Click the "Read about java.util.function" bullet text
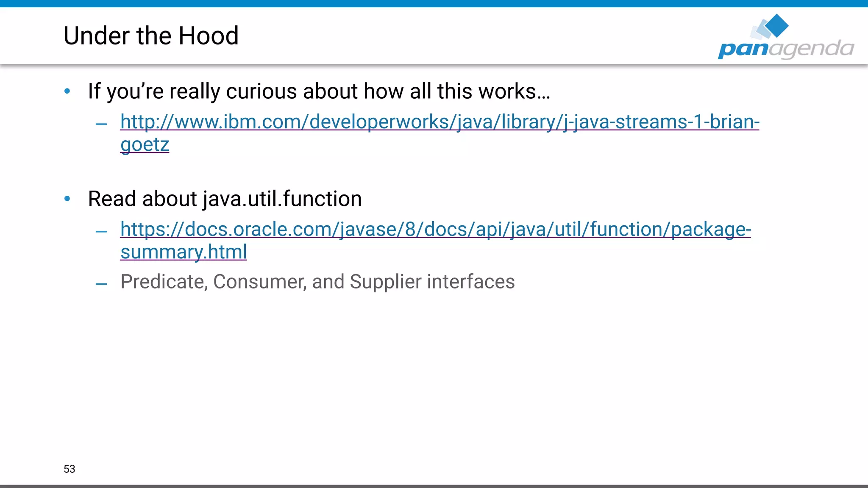The height and width of the screenshot is (488, 868). 225,199
